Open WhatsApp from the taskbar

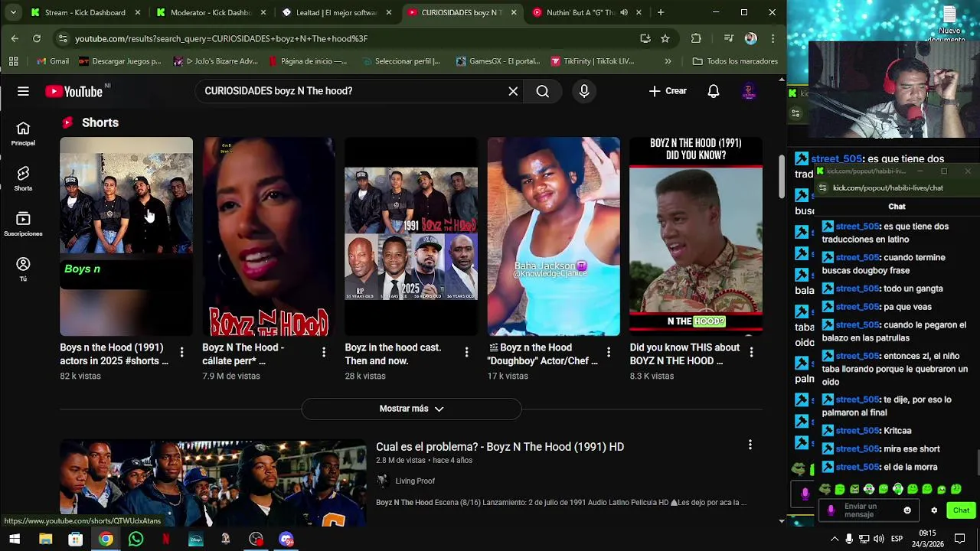[x=136, y=540]
